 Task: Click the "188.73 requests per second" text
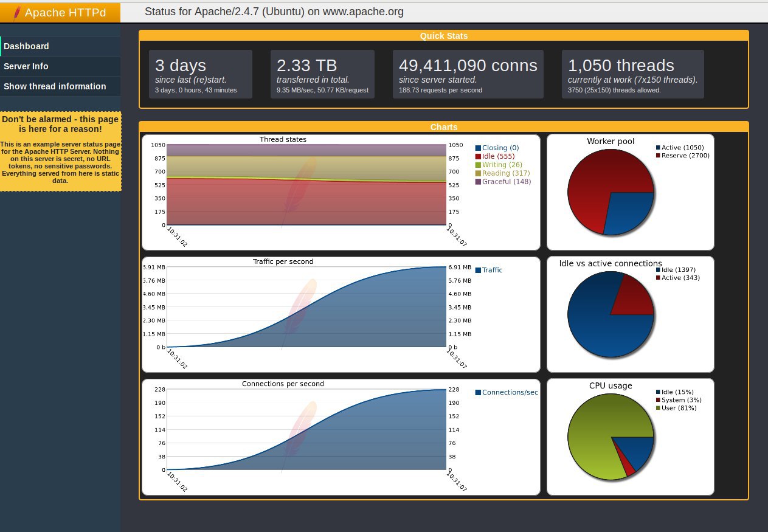pos(440,90)
